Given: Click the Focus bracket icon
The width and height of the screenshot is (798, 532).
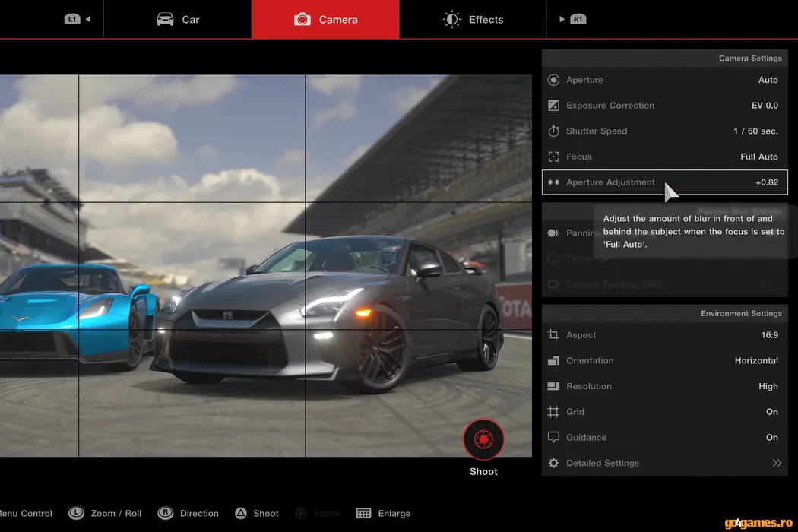Looking at the screenshot, I should click(553, 157).
